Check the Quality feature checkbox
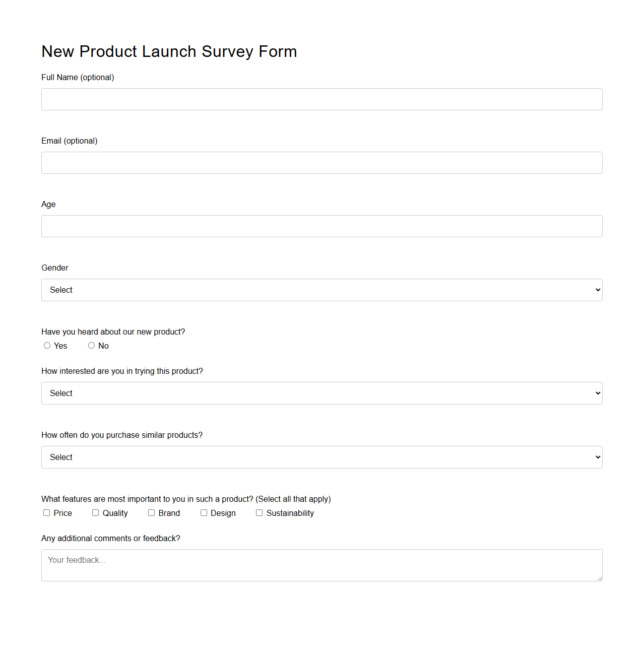Image resolution: width=644 pixels, height=655 pixels. pyautogui.click(x=95, y=512)
